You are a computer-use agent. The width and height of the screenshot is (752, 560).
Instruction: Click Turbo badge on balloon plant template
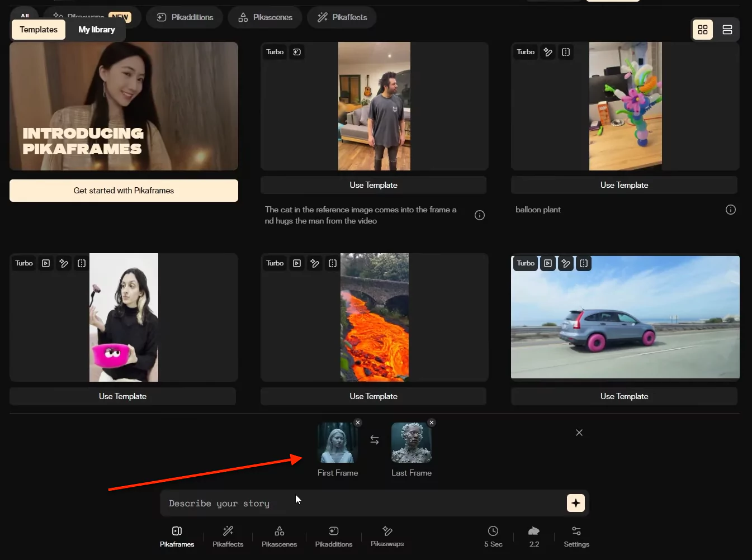[526, 52]
